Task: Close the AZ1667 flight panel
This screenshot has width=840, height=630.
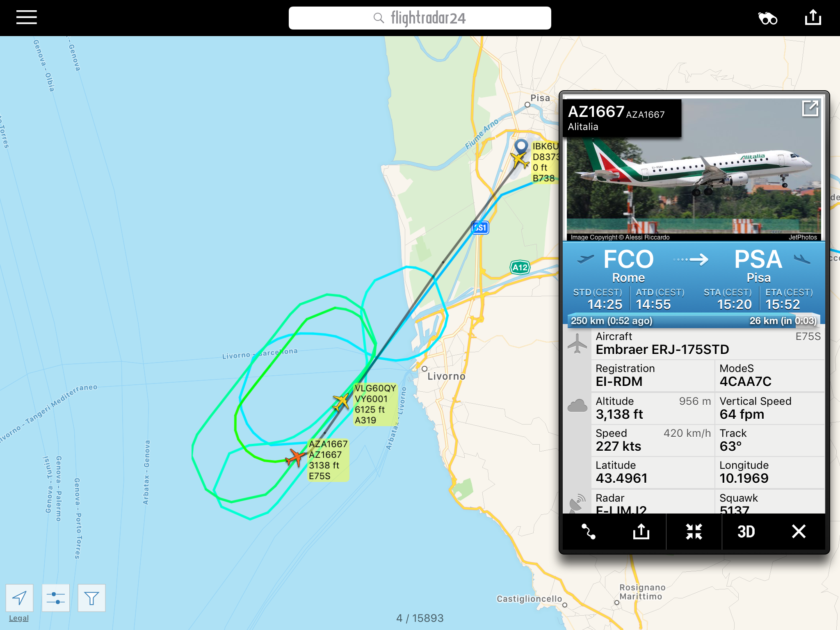Action: point(799,532)
